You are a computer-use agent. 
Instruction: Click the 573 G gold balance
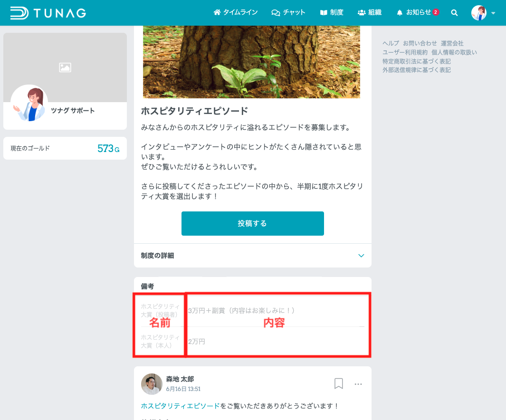tap(108, 148)
